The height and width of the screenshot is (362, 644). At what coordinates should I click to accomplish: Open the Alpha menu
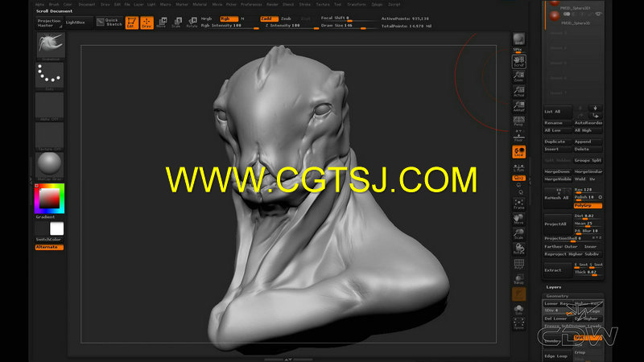click(x=39, y=5)
